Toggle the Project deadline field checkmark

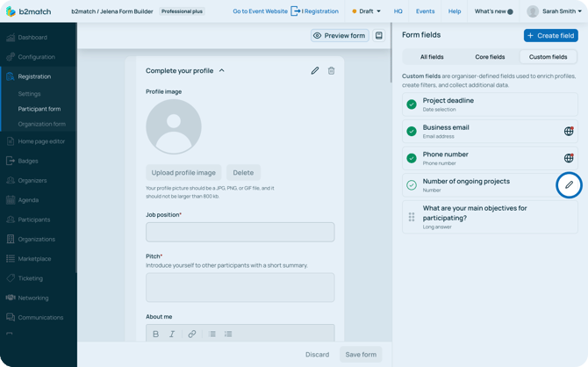click(x=412, y=104)
